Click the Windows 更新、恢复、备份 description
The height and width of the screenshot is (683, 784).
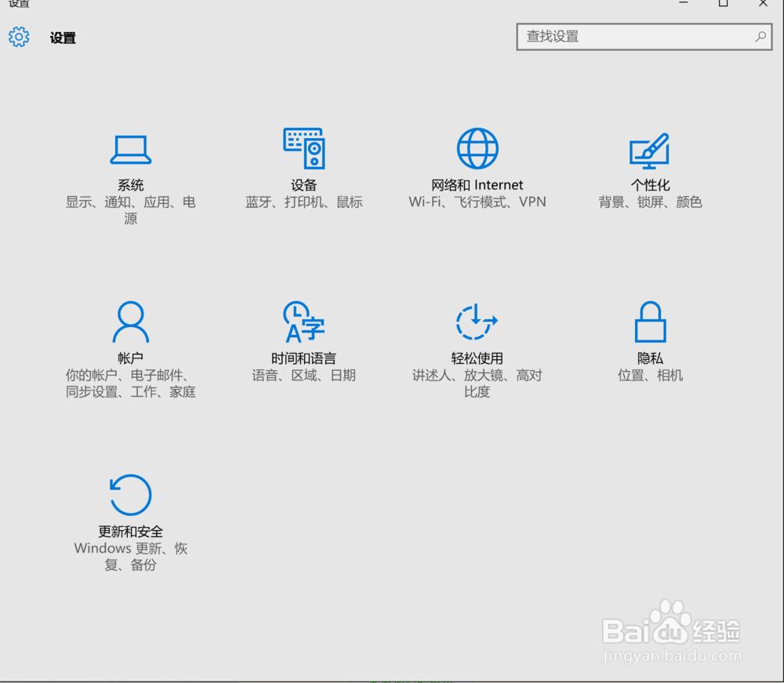coord(130,557)
